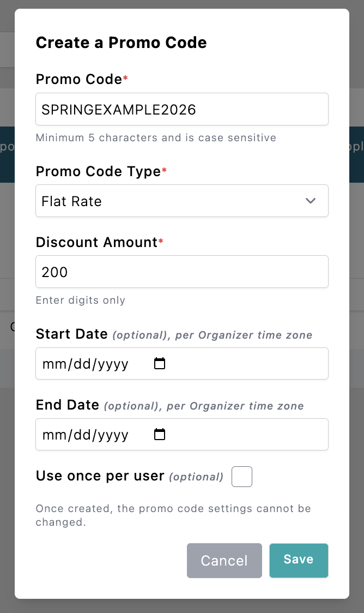This screenshot has width=364, height=613.
Task: Click the "End Date" field label
Action: [67, 405]
